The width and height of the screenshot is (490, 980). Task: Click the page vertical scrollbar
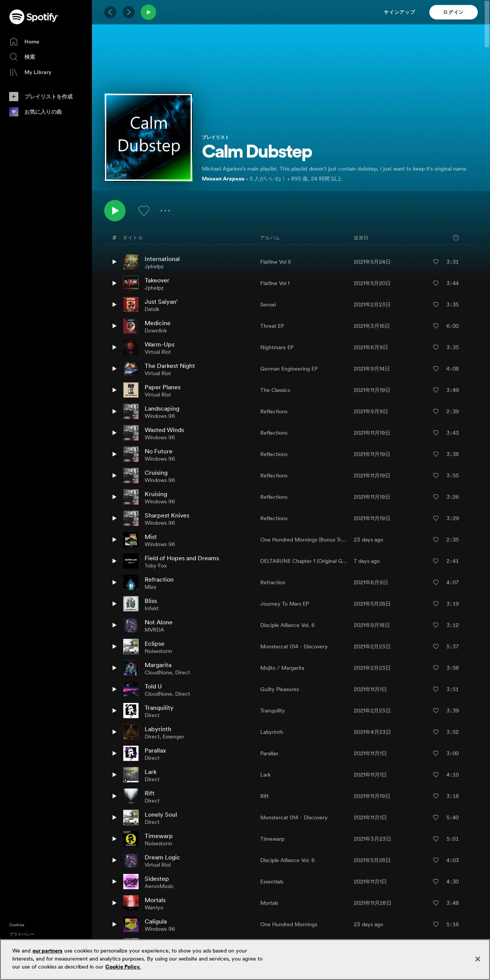pyautogui.click(x=487, y=24)
